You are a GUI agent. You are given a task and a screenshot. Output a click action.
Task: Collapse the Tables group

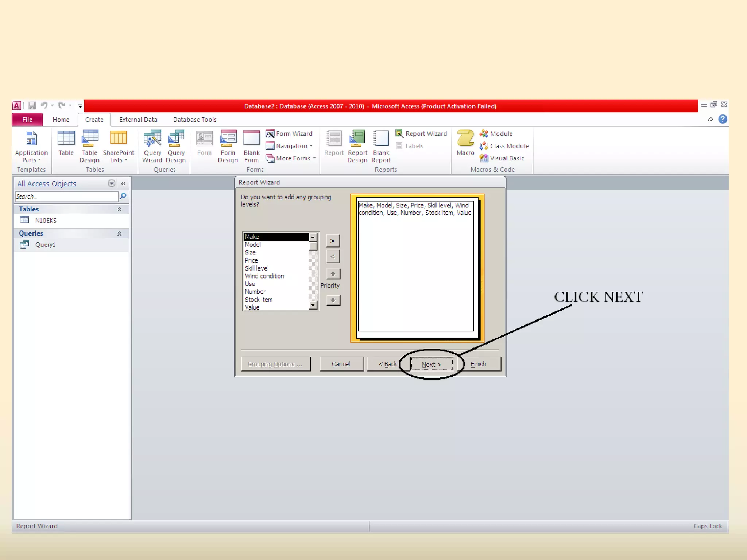pyautogui.click(x=119, y=209)
